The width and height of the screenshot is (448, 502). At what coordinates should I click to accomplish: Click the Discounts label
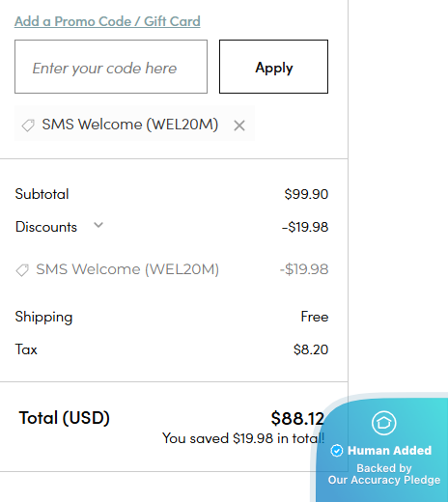point(46,227)
